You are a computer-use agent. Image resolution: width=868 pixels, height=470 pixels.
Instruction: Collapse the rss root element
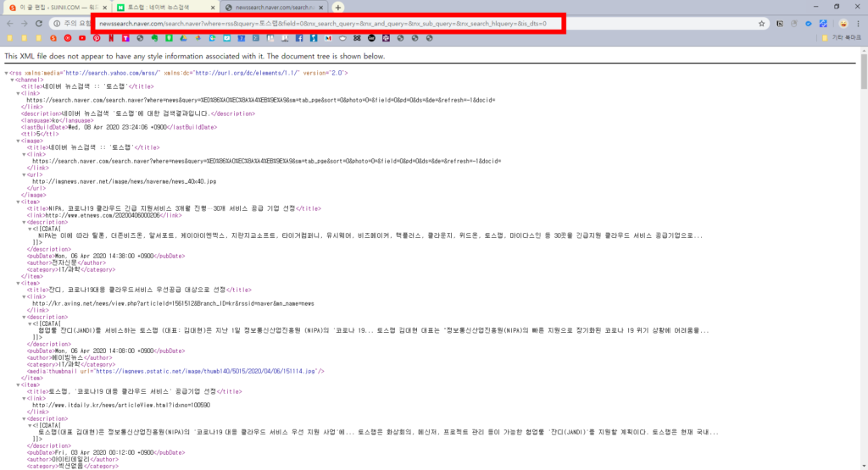coord(6,73)
